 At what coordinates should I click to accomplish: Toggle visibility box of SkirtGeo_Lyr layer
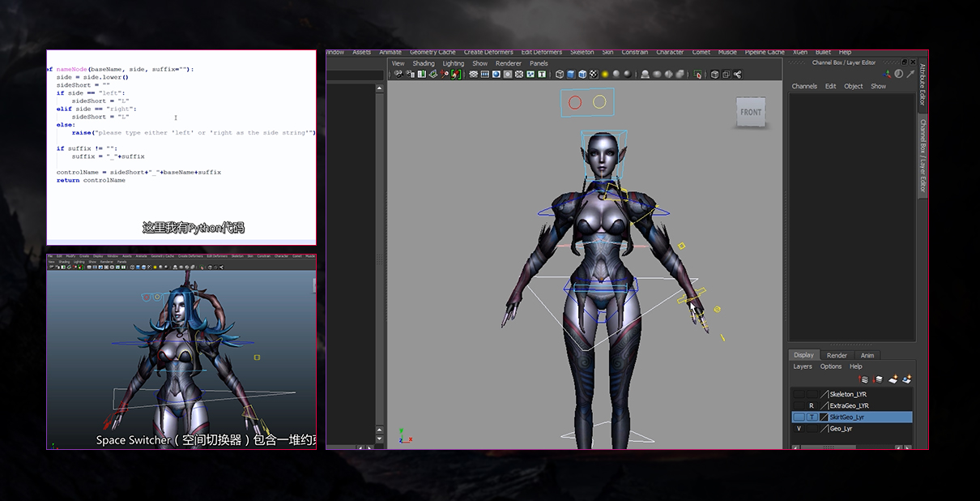pos(799,417)
